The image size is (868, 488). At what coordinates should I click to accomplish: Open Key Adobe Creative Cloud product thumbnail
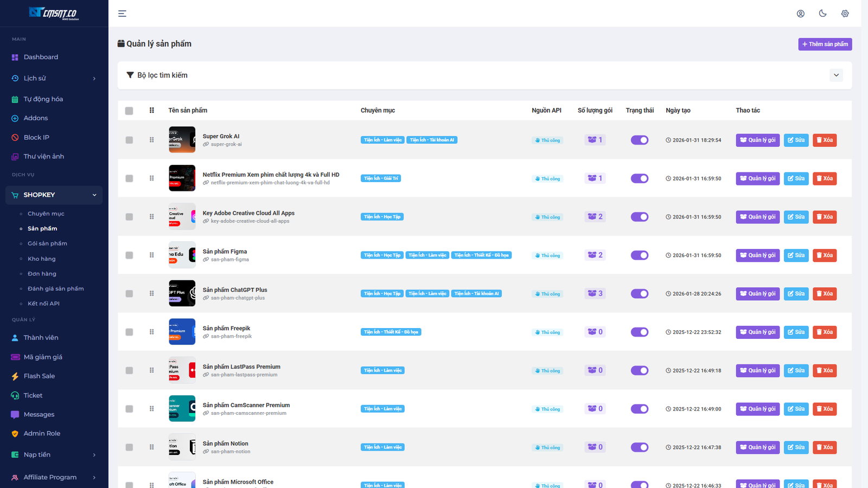click(182, 217)
